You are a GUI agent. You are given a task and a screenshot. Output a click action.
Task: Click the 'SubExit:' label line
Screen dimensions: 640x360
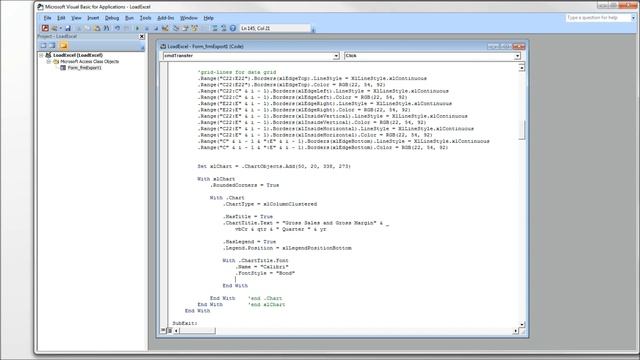185,323
